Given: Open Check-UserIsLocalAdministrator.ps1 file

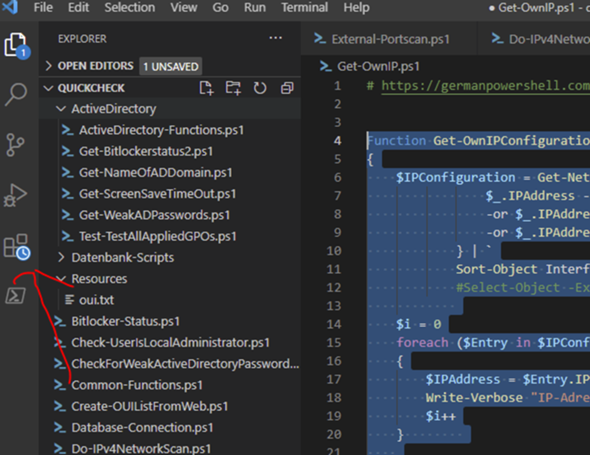Looking at the screenshot, I should (x=170, y=342).
